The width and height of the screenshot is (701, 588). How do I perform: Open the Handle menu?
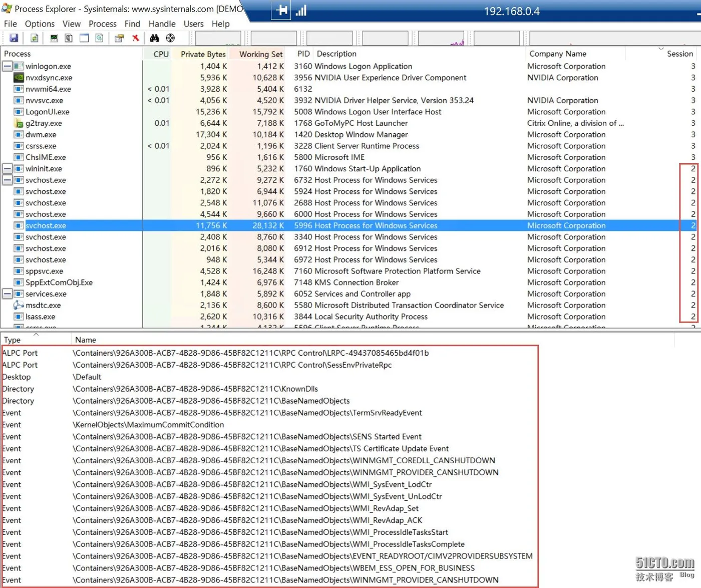[x=162, y=24]
